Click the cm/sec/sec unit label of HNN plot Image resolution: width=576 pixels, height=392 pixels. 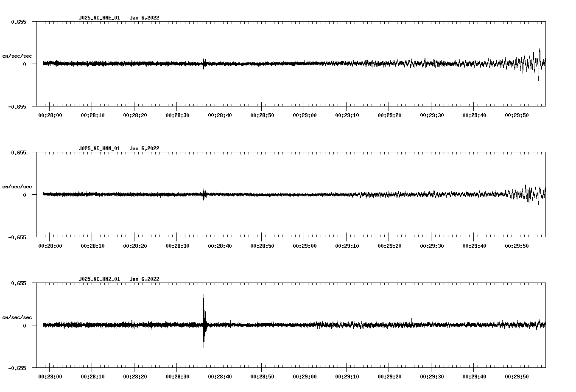tap(17, 187)
